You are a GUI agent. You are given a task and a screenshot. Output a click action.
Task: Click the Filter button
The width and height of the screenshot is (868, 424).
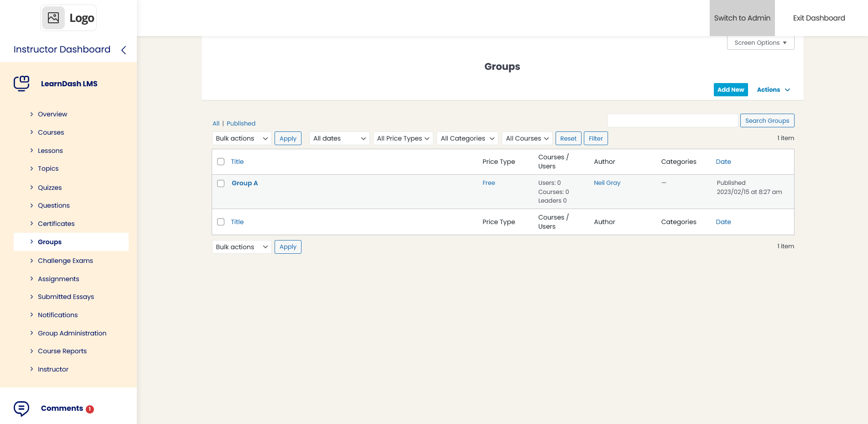[x=596, y=138]
